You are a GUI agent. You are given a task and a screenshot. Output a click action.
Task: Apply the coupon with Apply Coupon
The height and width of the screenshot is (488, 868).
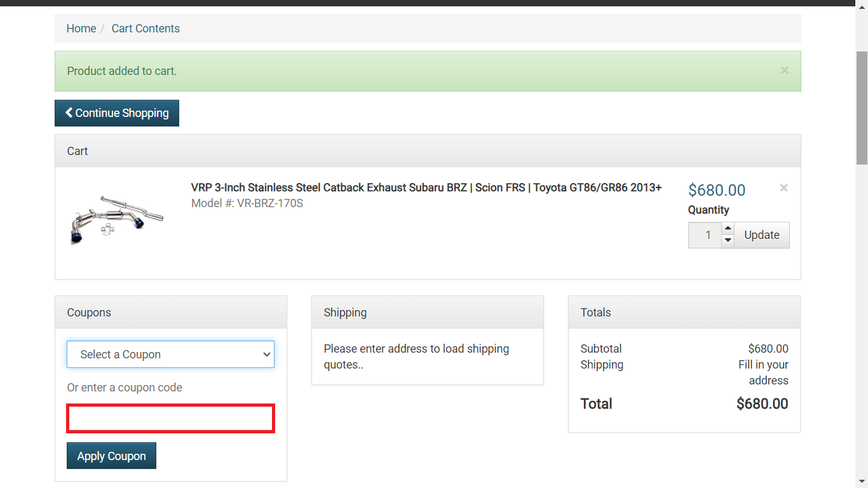point(111,456)
